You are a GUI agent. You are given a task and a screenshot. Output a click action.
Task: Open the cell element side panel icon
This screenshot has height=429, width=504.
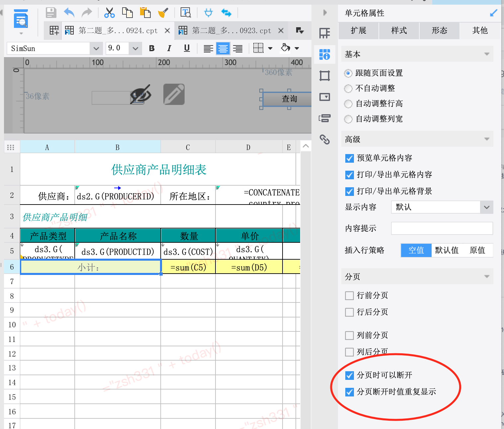pyautogui.click(x=325, y=33)
